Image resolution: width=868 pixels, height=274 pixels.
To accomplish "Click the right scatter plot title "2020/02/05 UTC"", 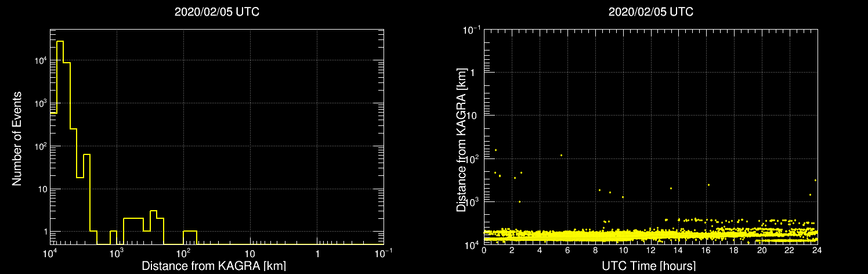I will [650, 12].
